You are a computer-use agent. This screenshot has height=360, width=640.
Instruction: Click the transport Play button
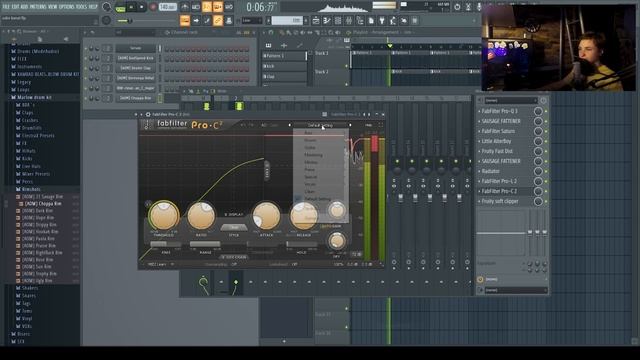pyautogui.click(x=131, y=7)
